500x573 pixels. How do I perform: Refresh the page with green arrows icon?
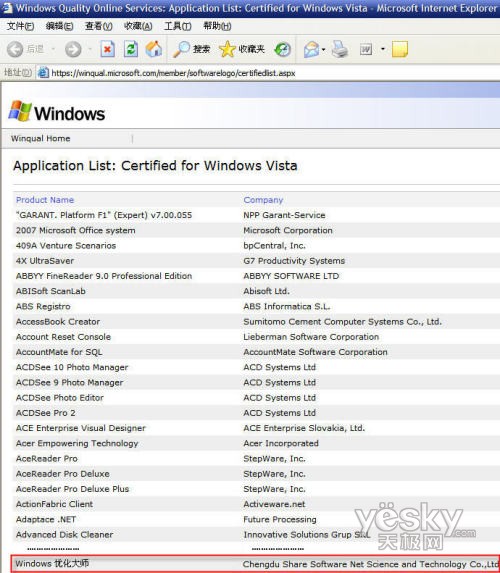tap(130, 49)
